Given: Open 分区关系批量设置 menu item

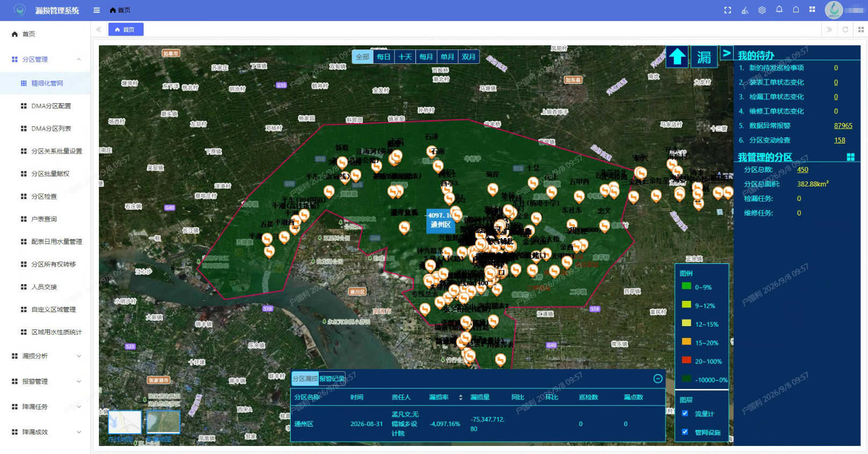Looking at the screenshot, I should [45, 151].
